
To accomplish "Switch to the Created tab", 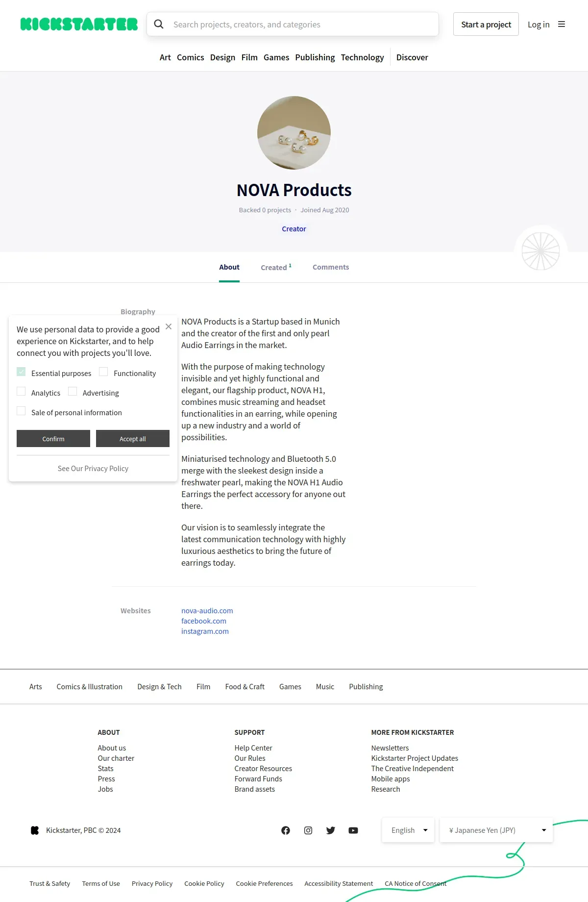I will [x=275, y=267].
